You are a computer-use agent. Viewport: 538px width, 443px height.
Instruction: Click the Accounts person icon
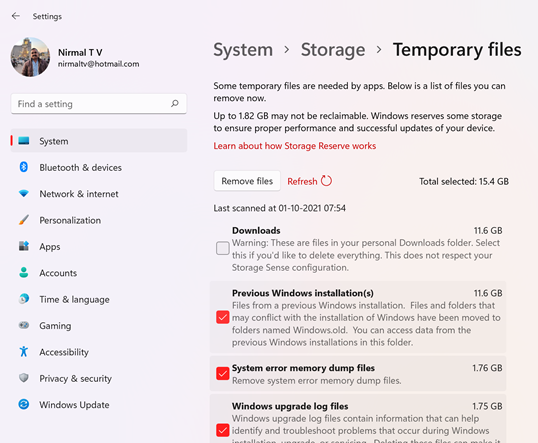point(24,272)
